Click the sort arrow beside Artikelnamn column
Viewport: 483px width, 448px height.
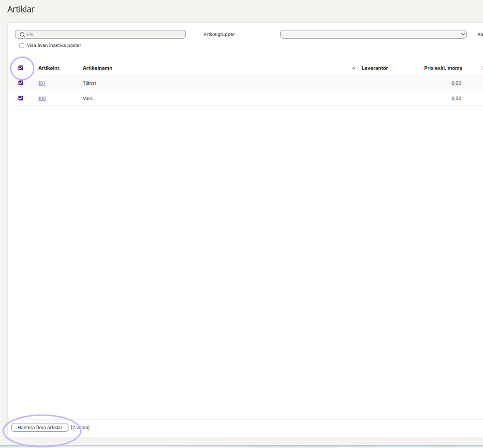tap(353, 68)
